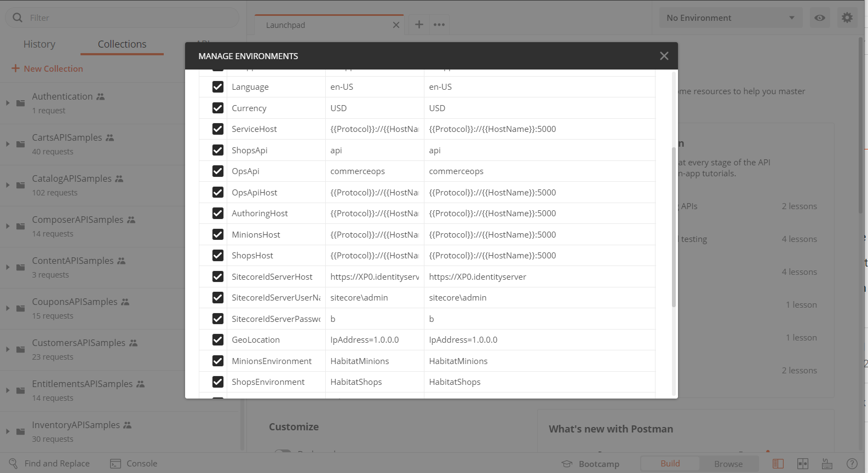
Task: Toggle the GeoLocation variable checkbox
Action: [x=218, y=339]
